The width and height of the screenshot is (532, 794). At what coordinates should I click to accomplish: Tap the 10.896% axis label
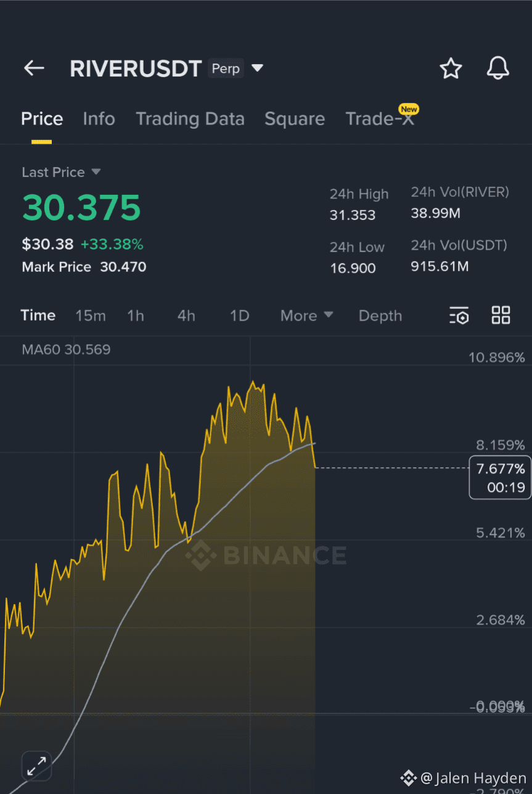[x=496, y=357]
